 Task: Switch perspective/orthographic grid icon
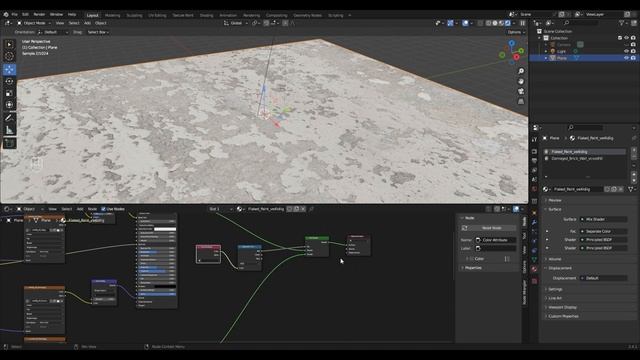[x=521, y=101]
